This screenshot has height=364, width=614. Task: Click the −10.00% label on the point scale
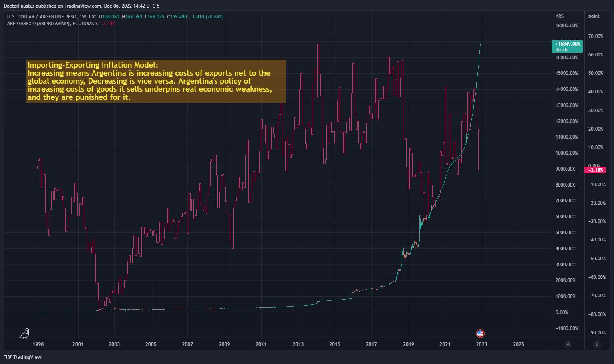[x=597, y=185]
